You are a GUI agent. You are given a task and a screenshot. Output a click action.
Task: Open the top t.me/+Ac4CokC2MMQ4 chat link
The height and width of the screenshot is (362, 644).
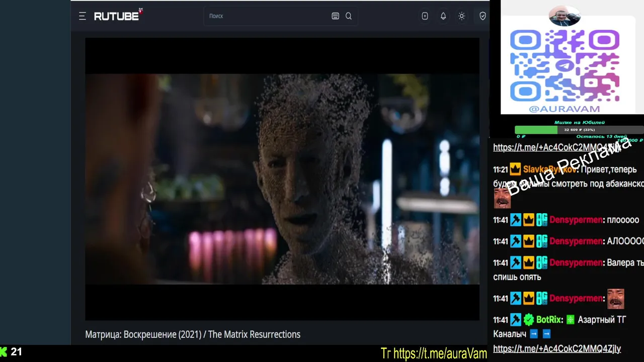pyautogui.click(x=557, y=147)
